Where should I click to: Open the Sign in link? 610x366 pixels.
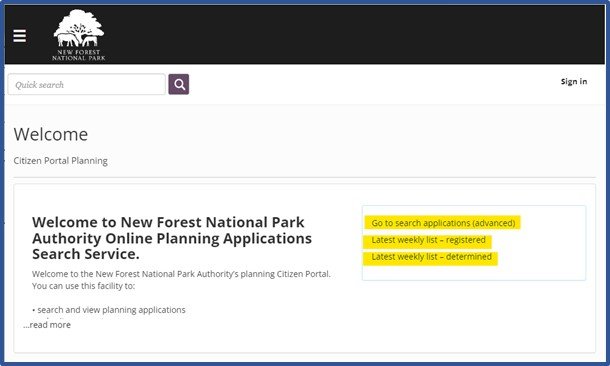(x=574, y=81)
